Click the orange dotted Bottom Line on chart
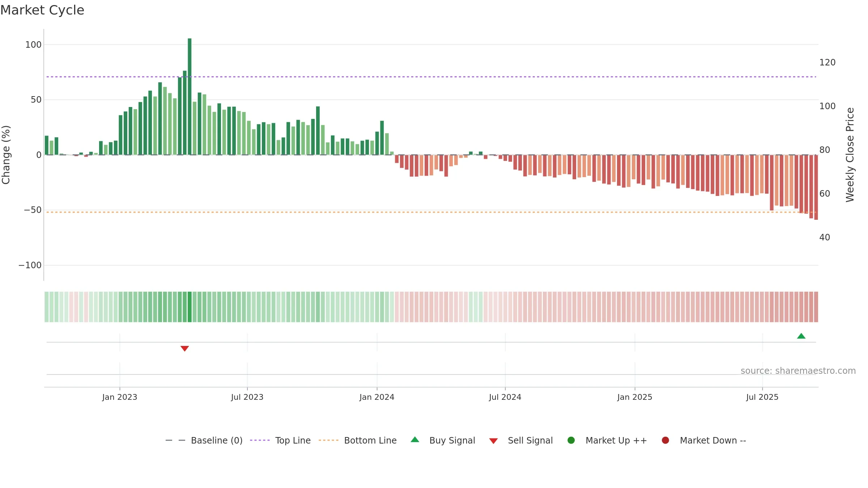 [431, 212]
